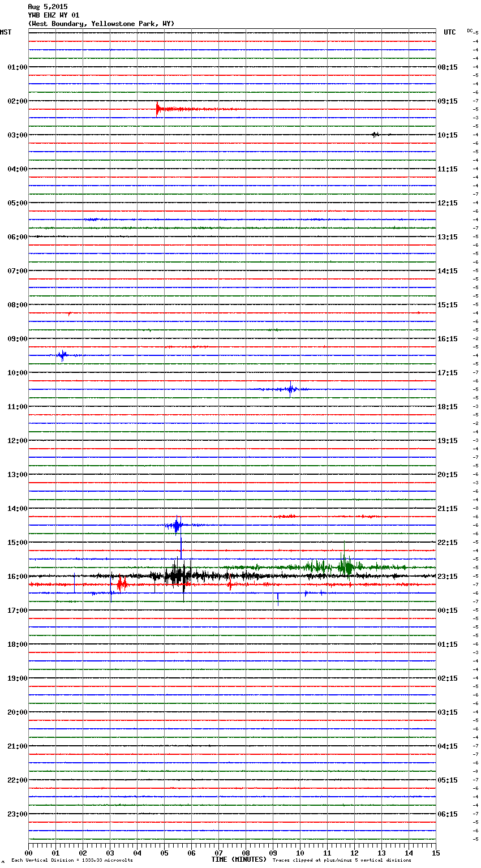Click minute-axis tick label "08"
The width and height of the screenshot is (481, 868).
point(246,853)
